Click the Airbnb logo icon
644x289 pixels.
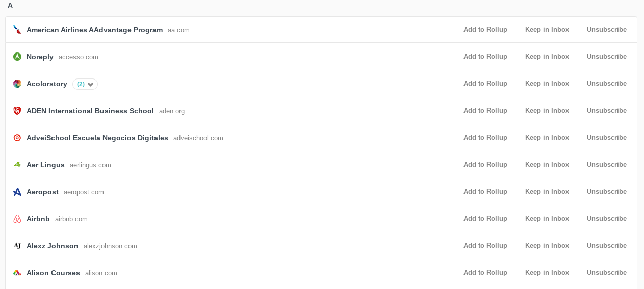pyautogui.click(x=17, y=219)
